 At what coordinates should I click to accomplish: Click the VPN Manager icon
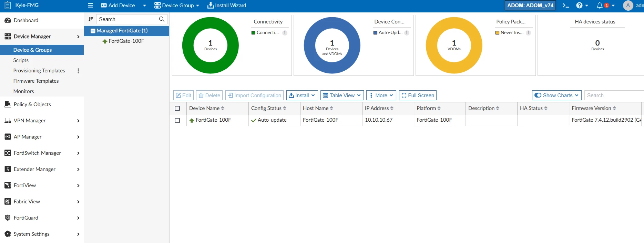coord(8,121)
